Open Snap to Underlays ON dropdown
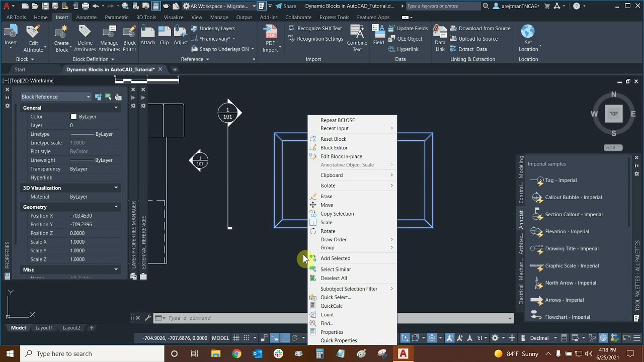This screenshot has height=362, width=644. tap(252, 49)
